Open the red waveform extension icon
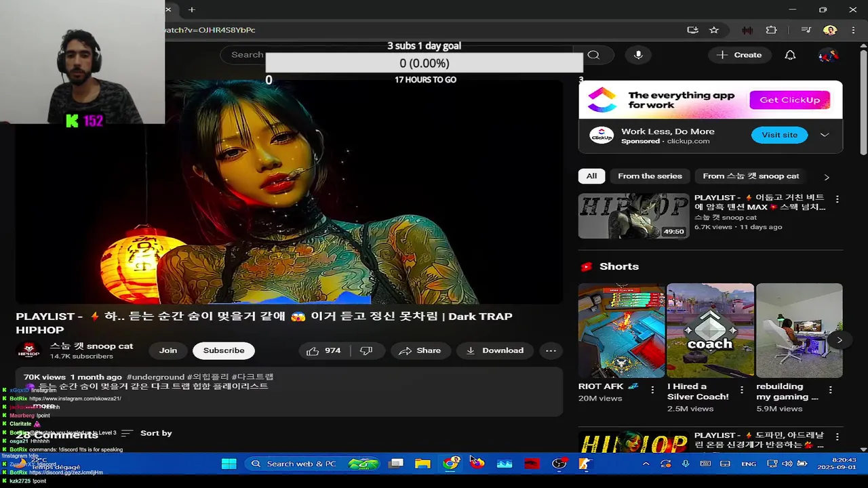The image size is (868, 488). tap(747, 30)
